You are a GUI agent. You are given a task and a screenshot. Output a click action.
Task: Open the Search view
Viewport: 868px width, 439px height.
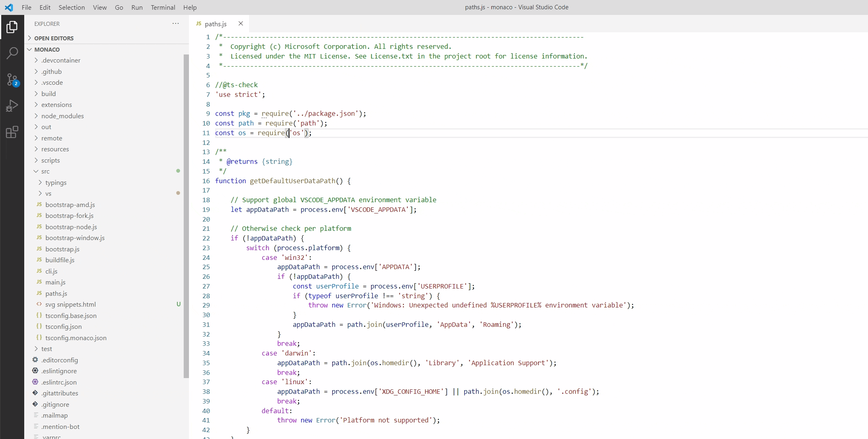pyautogui.click(x=13, y=53)
